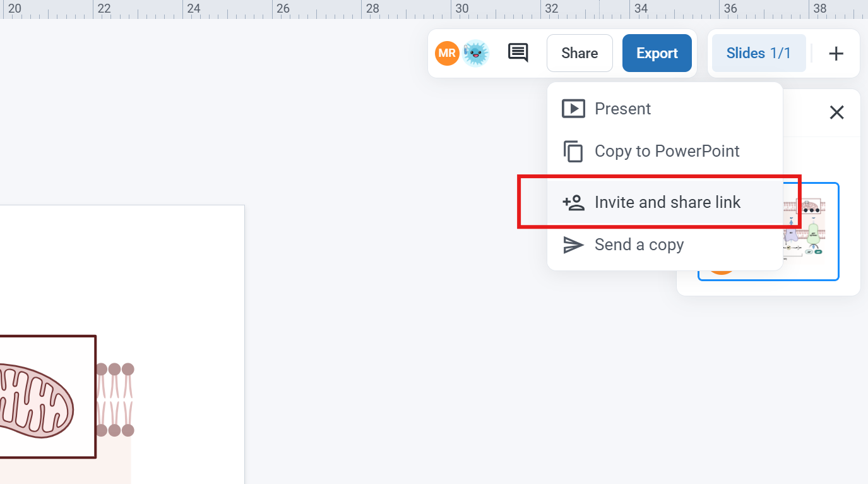Click the blue Export button

point(657,53)
